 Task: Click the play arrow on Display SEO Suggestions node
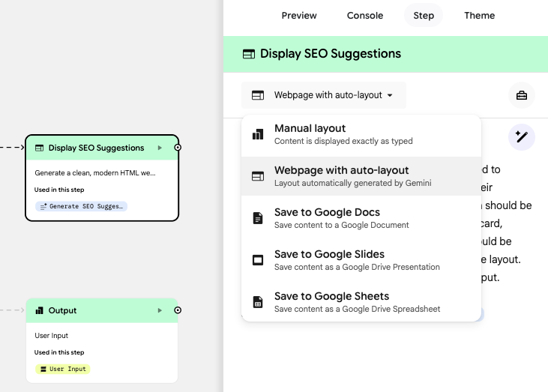coord(160,148)
